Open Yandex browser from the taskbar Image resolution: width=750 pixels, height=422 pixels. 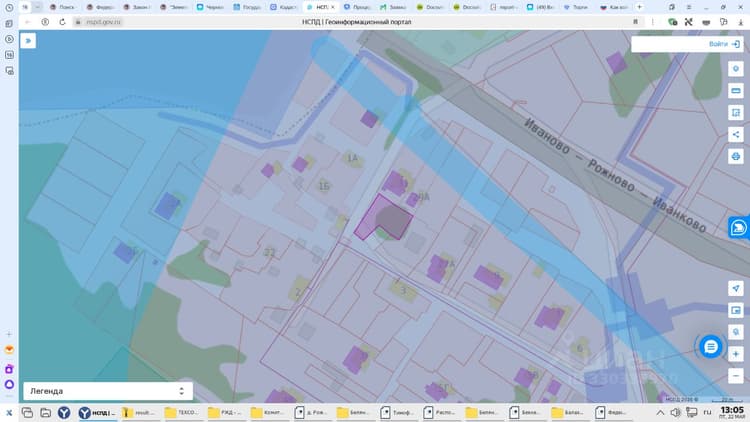[64, 412]
